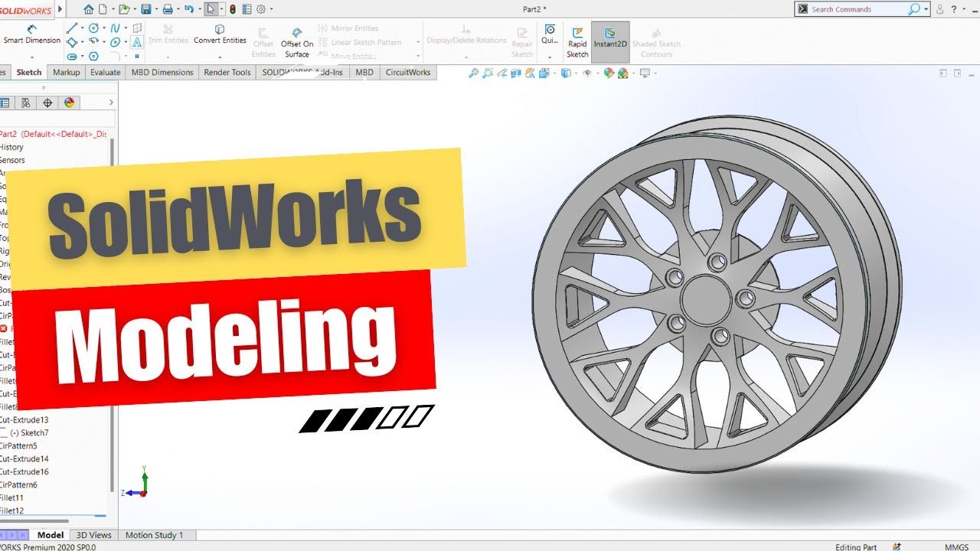Open the Apply Scene icon
The height and width of the screenshot is (551, 980).
coord(623,73)
